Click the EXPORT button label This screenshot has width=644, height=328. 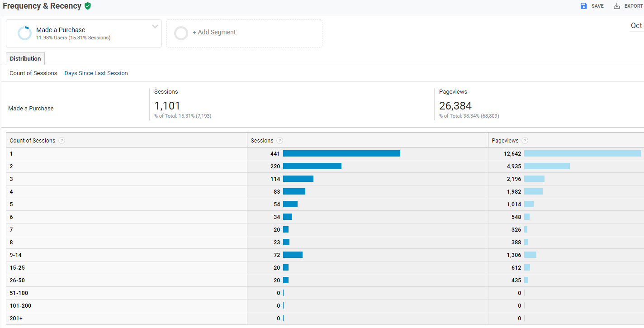tap(634, 6)
